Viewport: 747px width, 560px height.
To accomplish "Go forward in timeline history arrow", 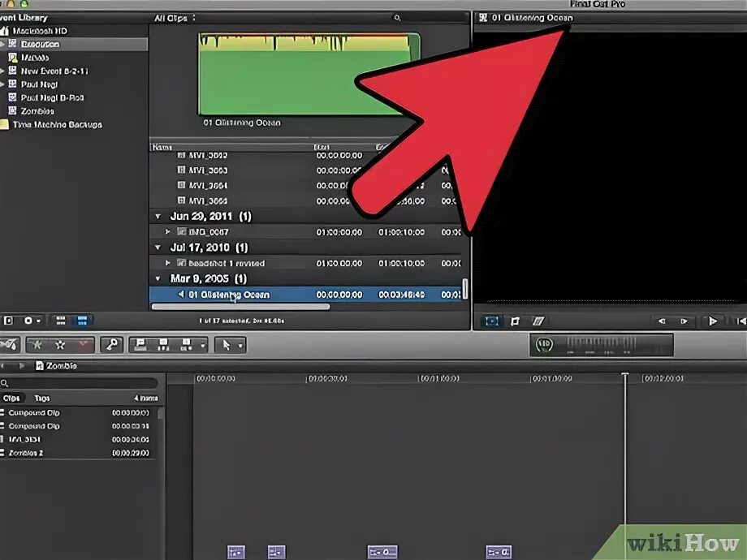I will point(21,366).
